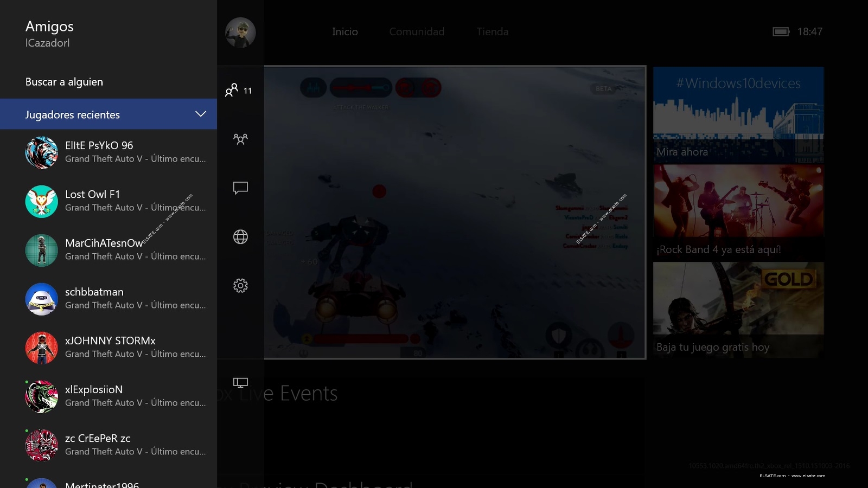This screenshot has height=488, width=868.
Task: Expand the Jugadores recientes dropdown
Action: tap(108, 114)
